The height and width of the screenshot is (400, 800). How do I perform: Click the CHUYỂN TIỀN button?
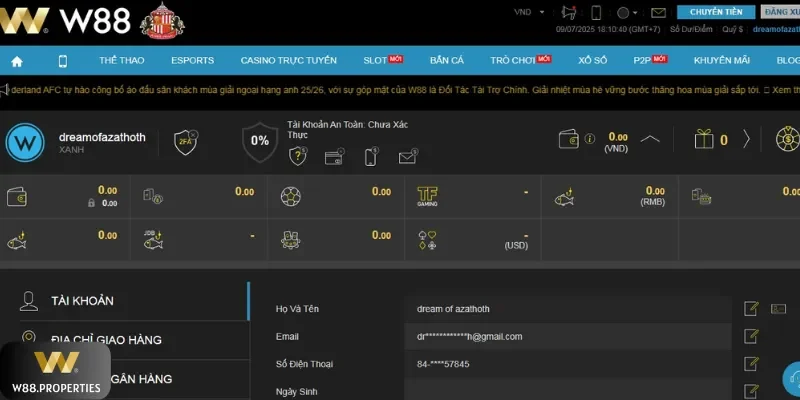click(716, 12)
